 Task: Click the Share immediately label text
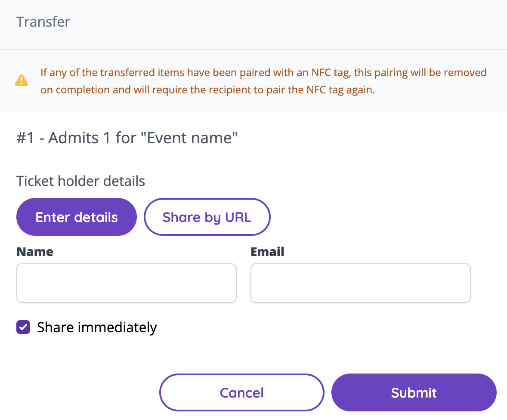click(97, 327)
